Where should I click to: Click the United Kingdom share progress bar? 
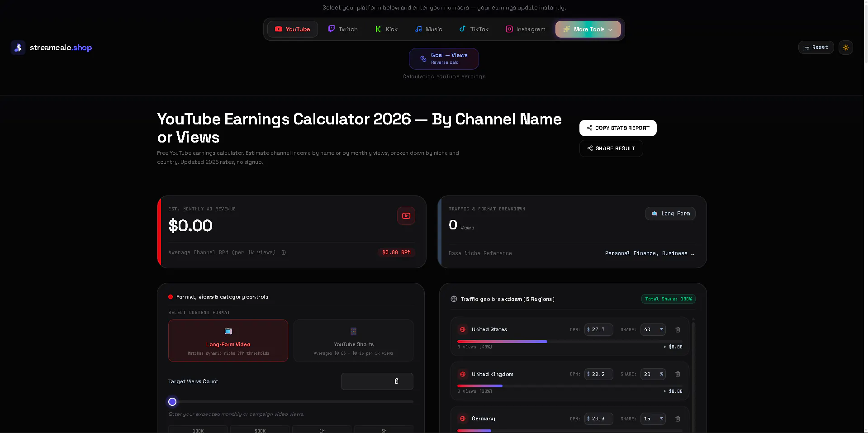569,386
